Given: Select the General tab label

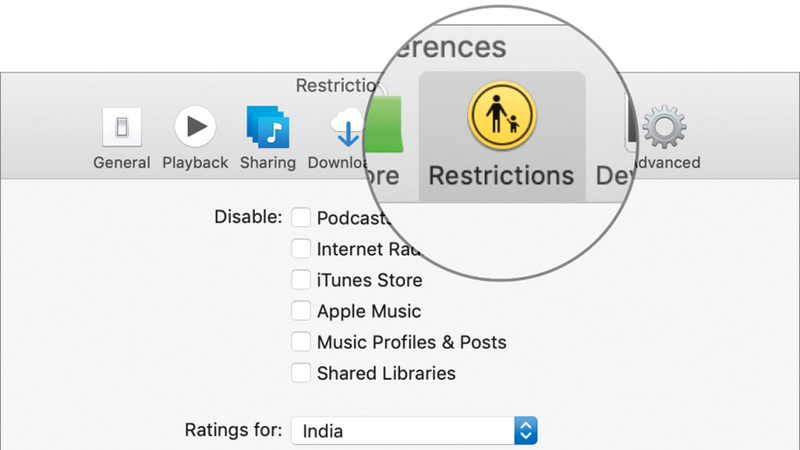Looking at the screenshot, I should 122,162.
